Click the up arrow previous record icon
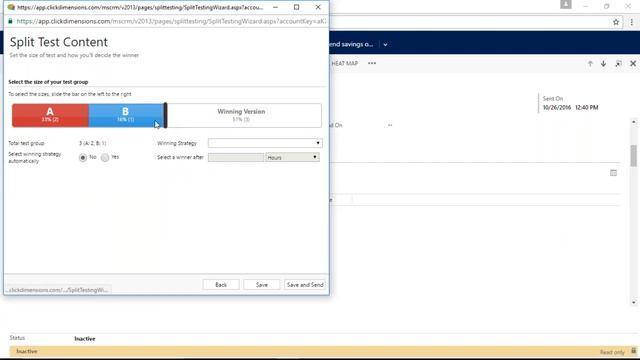640x360 pixels. pyautogui.click(x=590, y=64)
